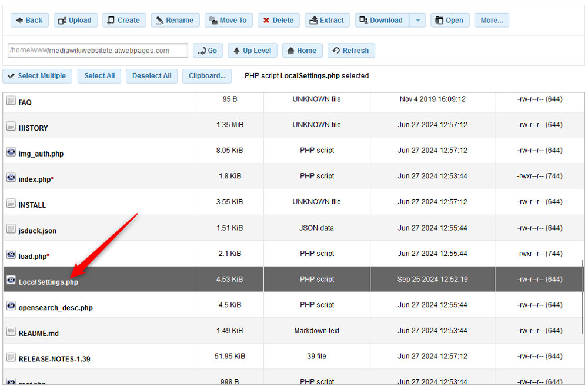Enable Select Multiple mode
This screenshot has height=389, width=588.
37,75
